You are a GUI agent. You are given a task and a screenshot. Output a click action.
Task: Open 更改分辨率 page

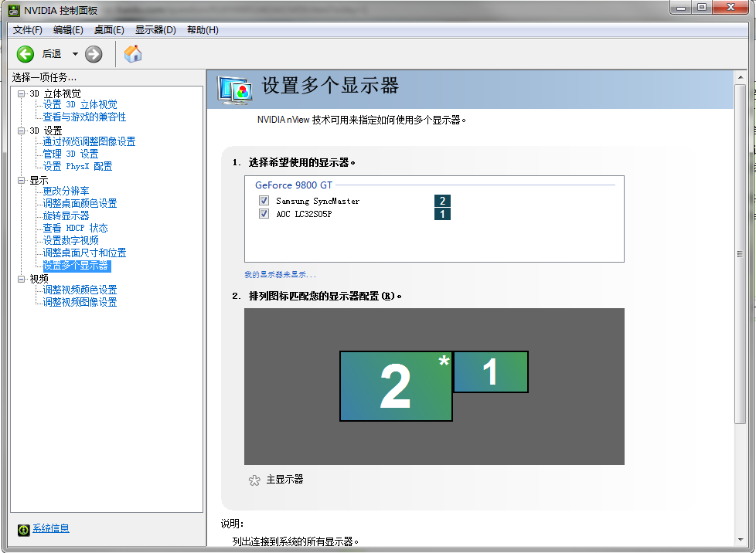click(66, 192)
